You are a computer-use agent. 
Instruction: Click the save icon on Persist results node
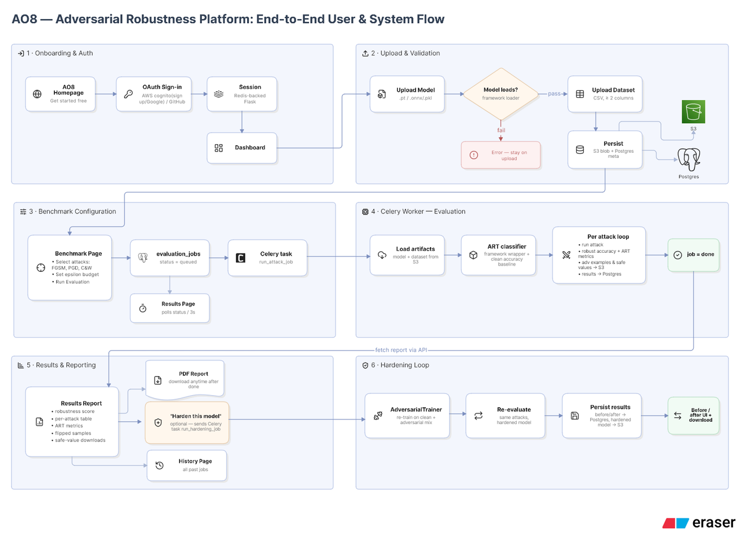pos(575,415)
